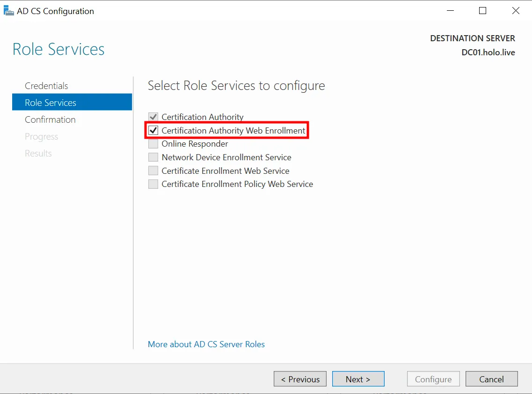Click the large Role Services page title
This screenshot has height=394, width=532.
click(58, 49)
